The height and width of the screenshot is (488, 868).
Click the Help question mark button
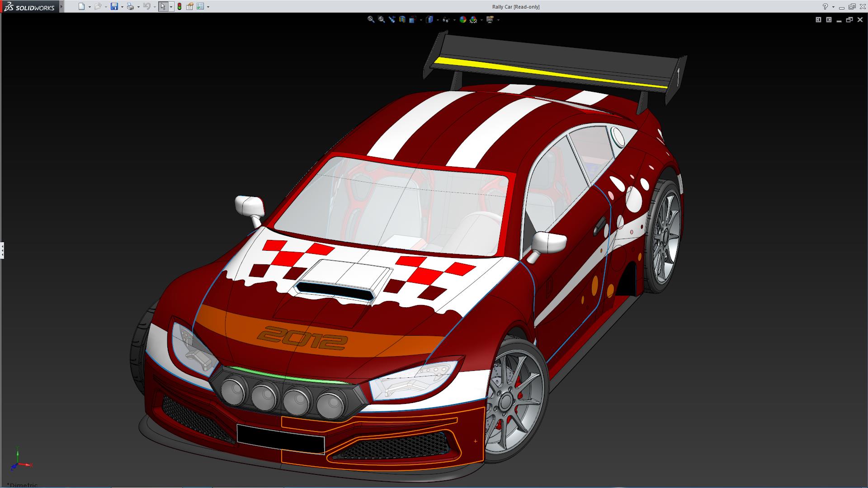click(825, 6)
